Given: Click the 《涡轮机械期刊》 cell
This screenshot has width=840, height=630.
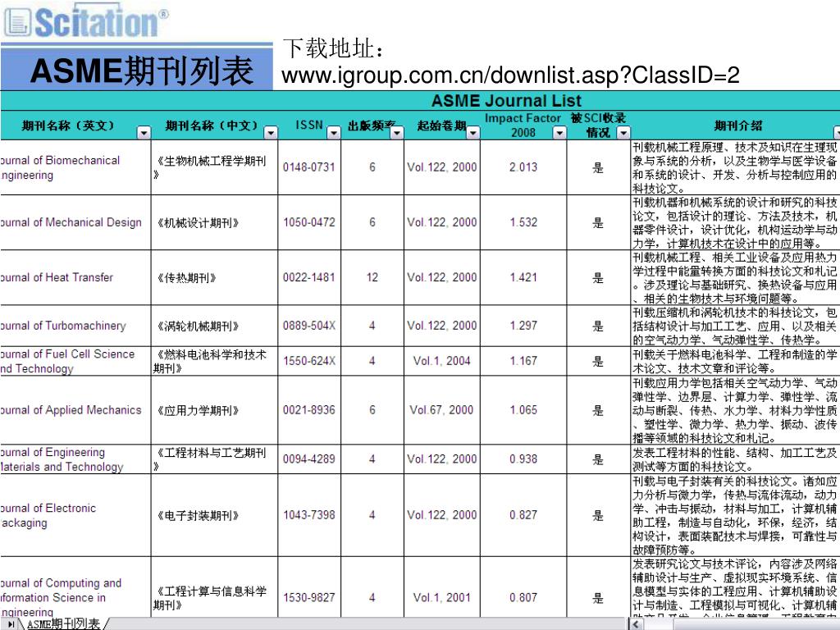Looking at the screenshot, I should 214,326.
